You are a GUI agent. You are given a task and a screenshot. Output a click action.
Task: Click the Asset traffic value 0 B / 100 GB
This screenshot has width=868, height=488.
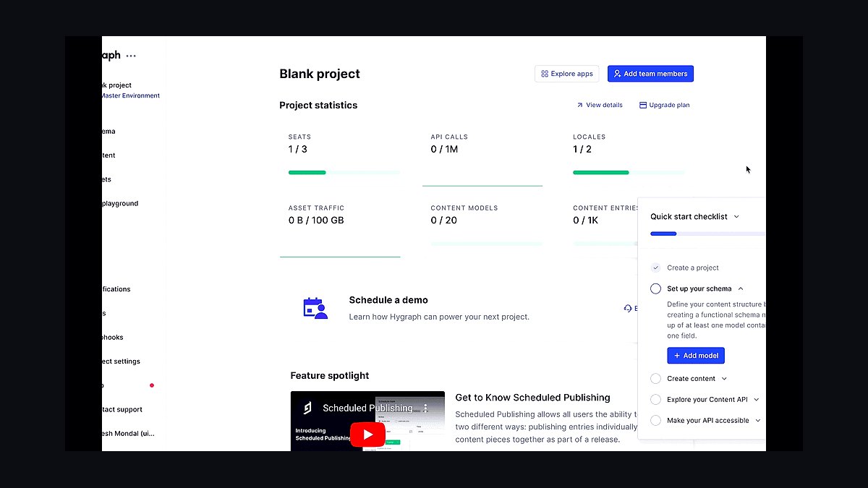[x=316, y=221]
